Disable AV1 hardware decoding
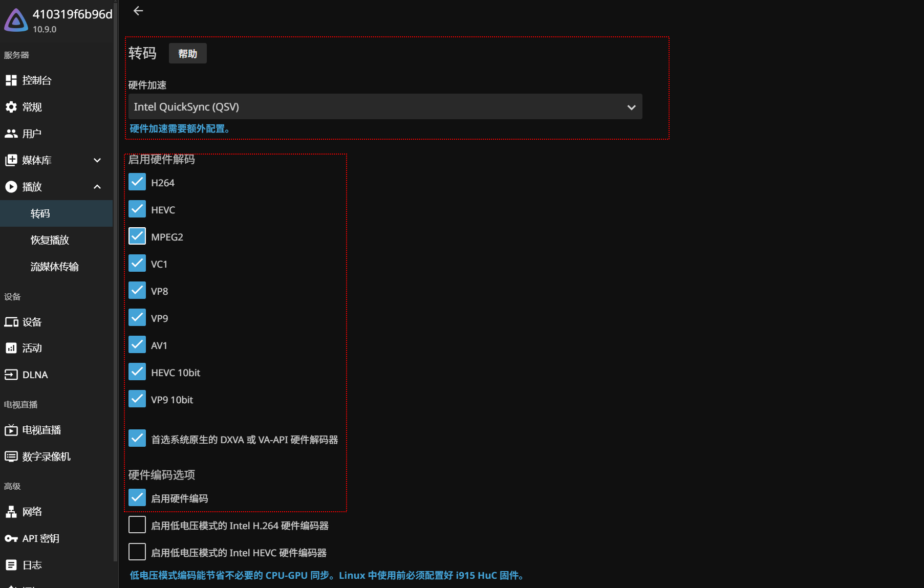The image size is (924, 588). coord(137,344)
